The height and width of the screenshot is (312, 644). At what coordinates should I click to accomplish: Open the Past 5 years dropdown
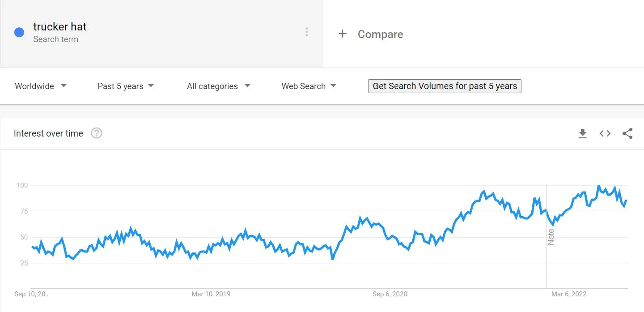126,86
